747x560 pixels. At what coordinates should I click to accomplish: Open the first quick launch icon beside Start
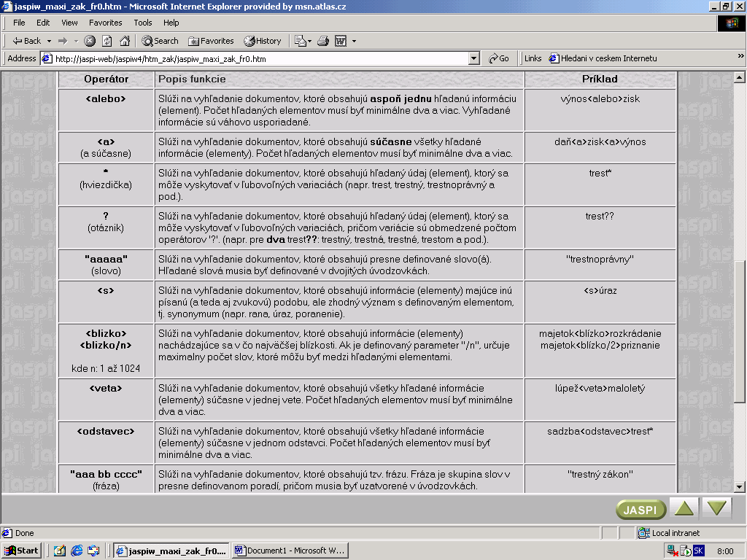[x=60, y=551]
